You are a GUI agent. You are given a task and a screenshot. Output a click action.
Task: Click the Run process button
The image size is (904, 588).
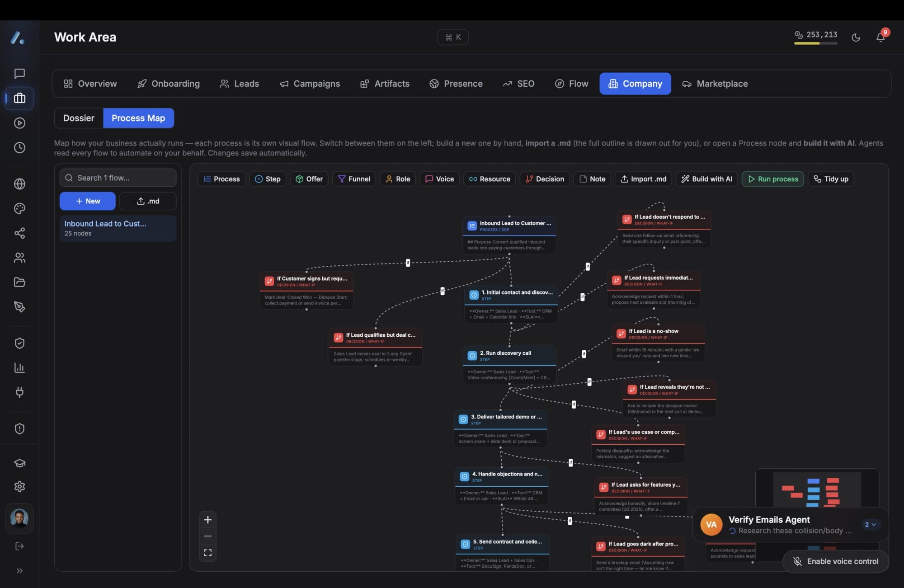point(773,179)
